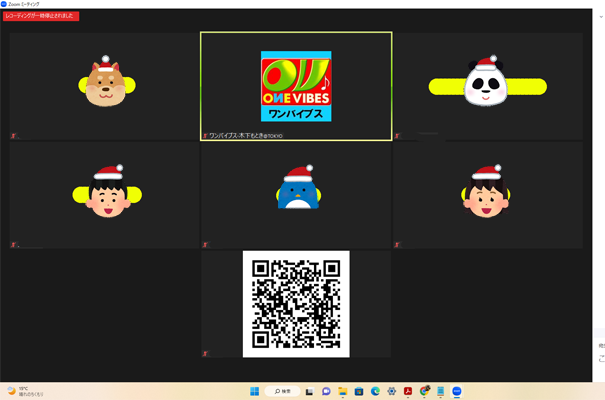Switch to Google Chrome in the taskbar
The height and width of the screenshot is (400, 605).
(x=424, y=391)
